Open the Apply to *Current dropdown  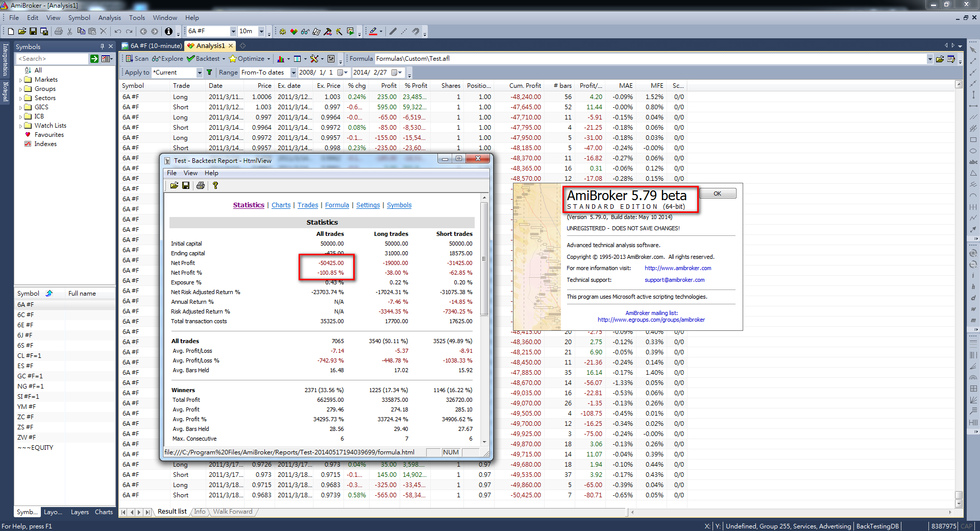[199, 73]
